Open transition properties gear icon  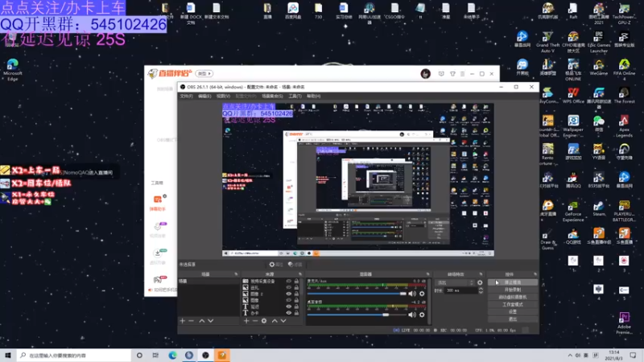tap(480, 283)
